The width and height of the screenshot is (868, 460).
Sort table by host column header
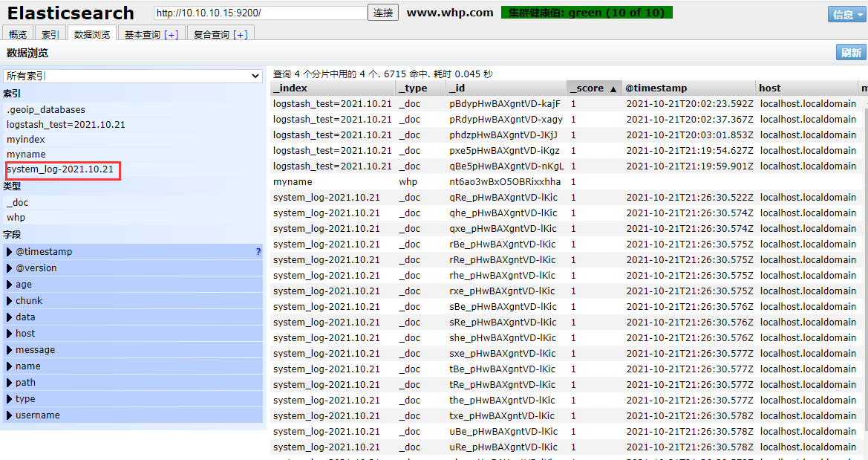click(x=806, y=88)
